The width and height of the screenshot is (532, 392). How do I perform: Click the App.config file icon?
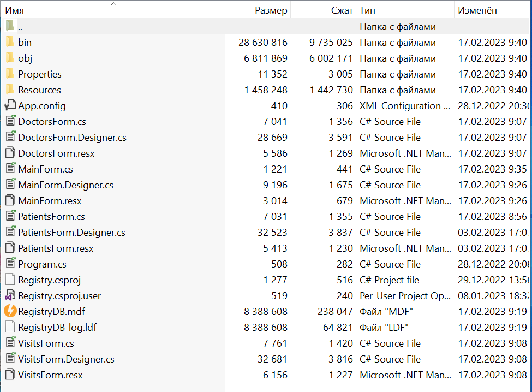(x=10, y=105)
